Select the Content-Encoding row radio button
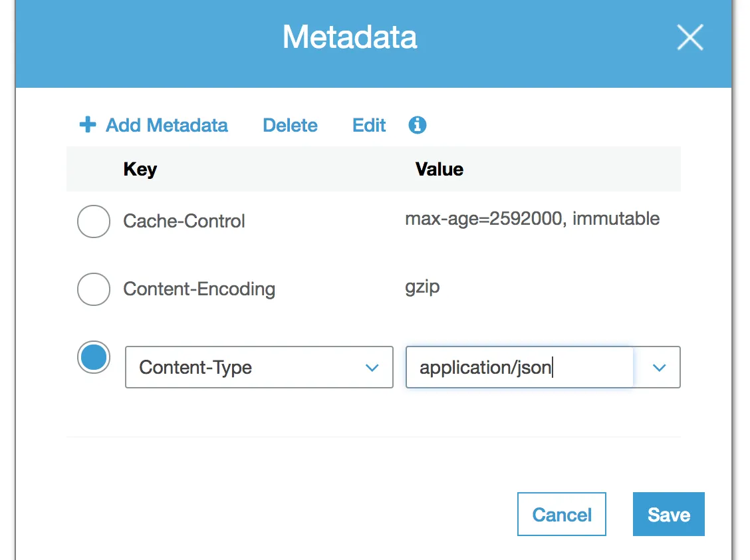Screen dimensions: 750x560 click(x=94, y=289)
